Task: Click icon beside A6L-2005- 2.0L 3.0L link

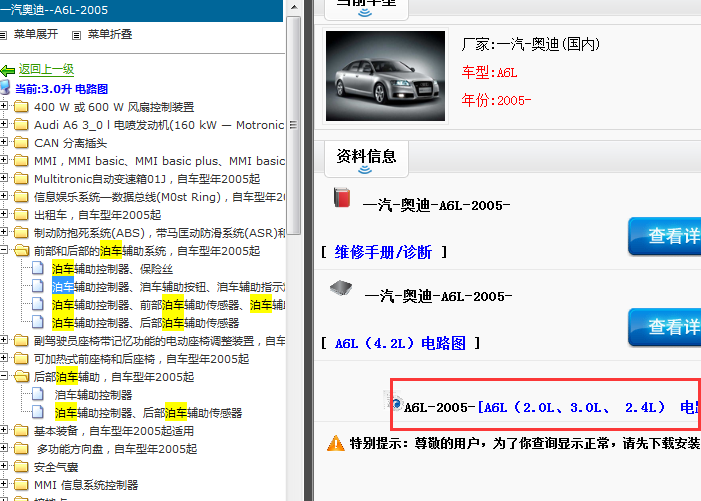Action: (395, 403)
